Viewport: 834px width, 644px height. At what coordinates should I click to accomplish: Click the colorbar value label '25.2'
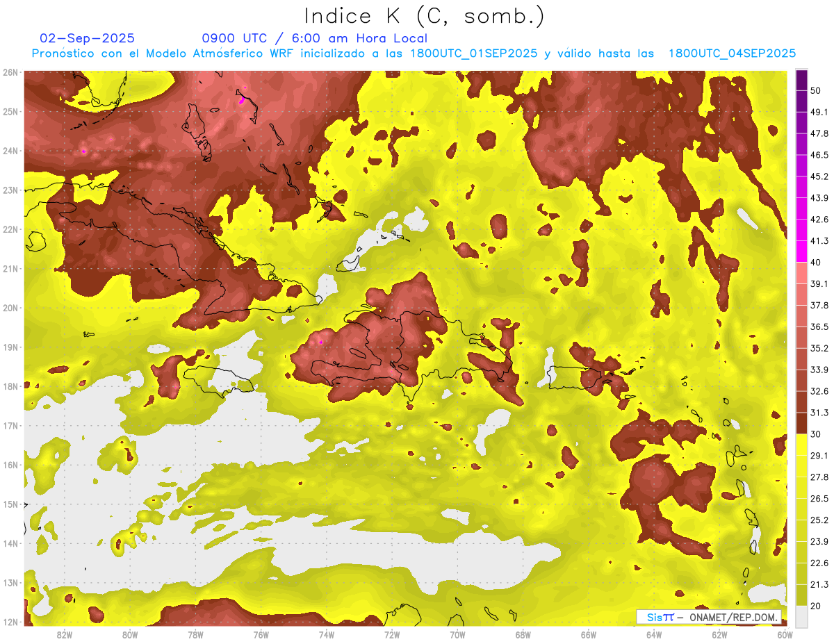click(819, 520)
